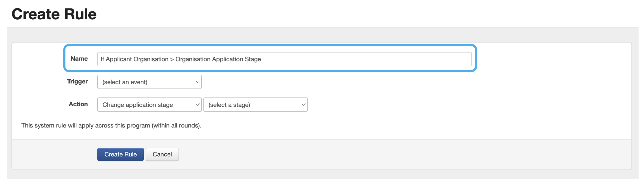Click the "Change application stage" option text
The width and height of the screenshot is (644, 188).
click(138, 105)
